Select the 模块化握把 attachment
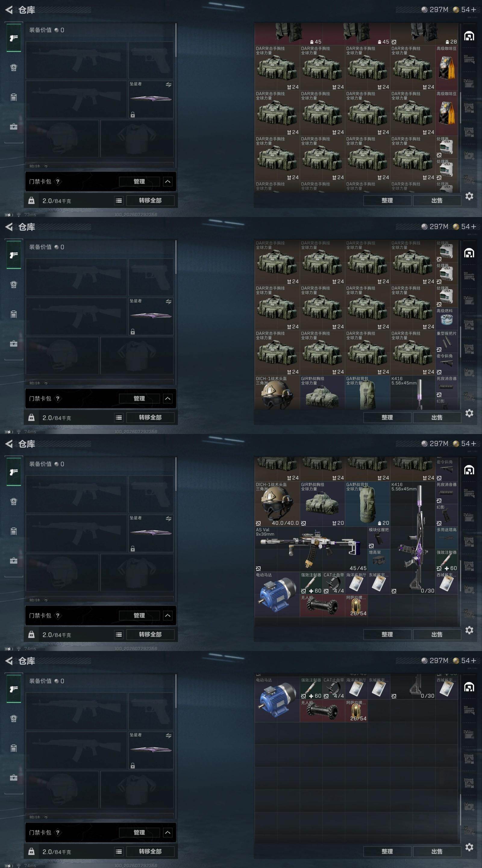 point(379,538)
